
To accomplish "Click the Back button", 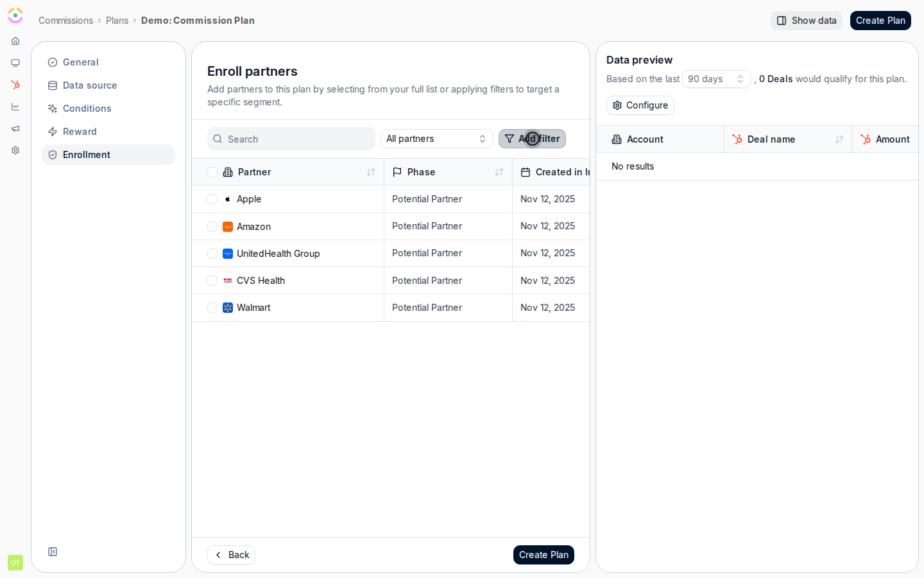I will tap(231, 555).
